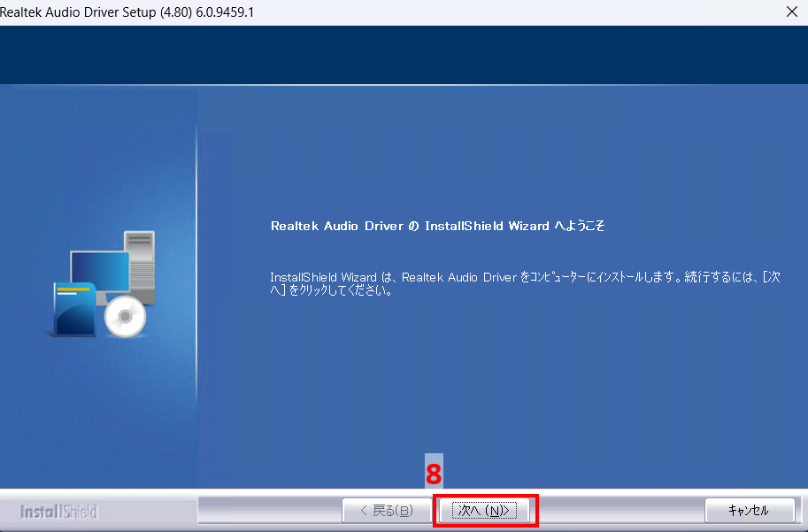Click the InstallShield logo at bottom left
The height and width of the screenshot is (532, 808).
pyautogui.click(x=58, y=512)
